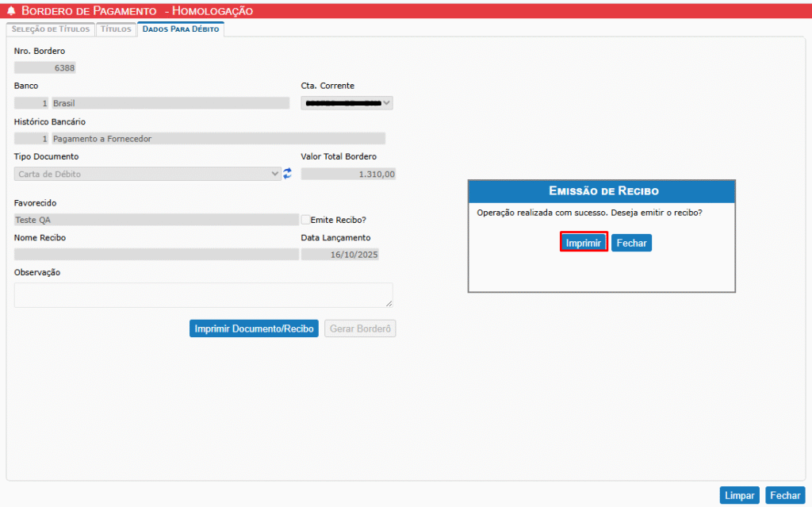The width and height of the screenshot is (812, 507).
Task: Click the Valor Total Bordero field
Action: pos(348,174)
